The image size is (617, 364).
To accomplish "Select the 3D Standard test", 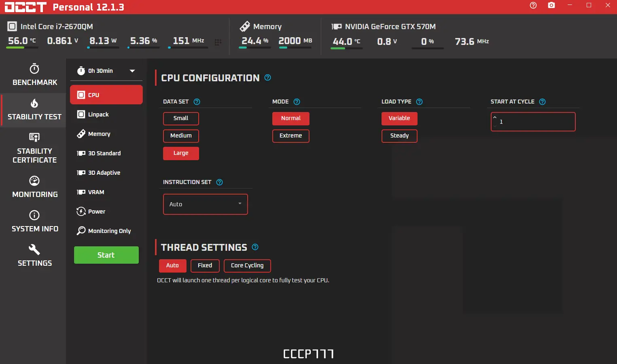I will (106, 153).
